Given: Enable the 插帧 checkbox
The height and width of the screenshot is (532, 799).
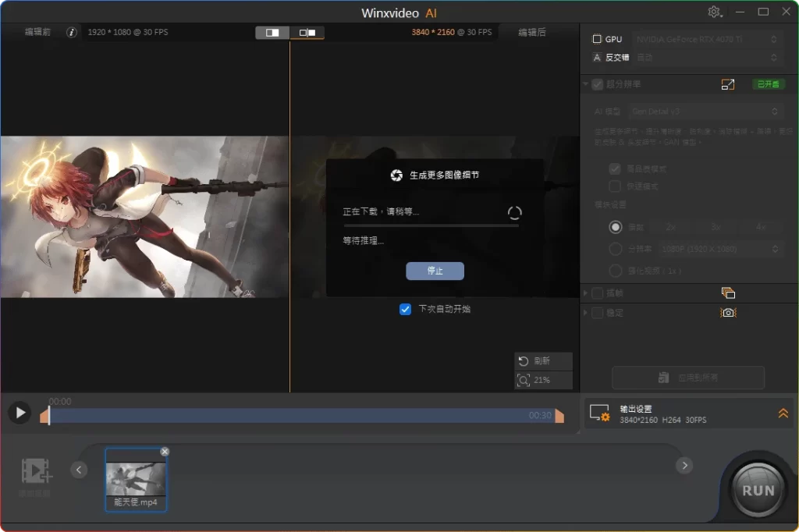Looking at the screenshot, I should pyautogui.click(x=598, y=293).
